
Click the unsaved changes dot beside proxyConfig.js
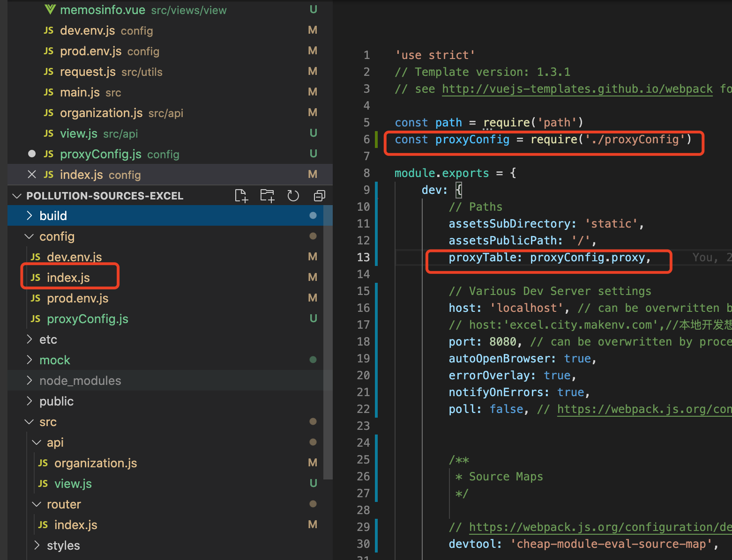point(31,153)
